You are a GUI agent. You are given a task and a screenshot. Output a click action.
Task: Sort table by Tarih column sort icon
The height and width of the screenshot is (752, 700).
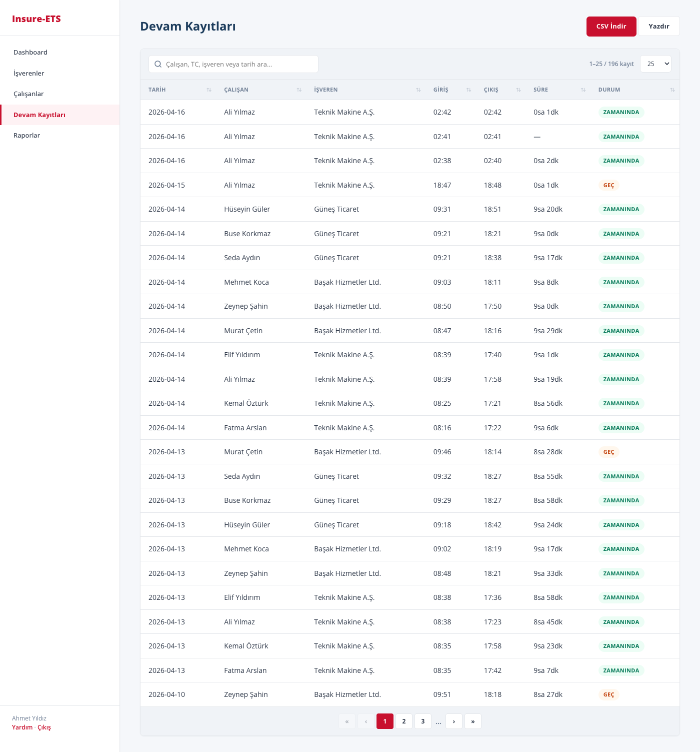point(209,90)
